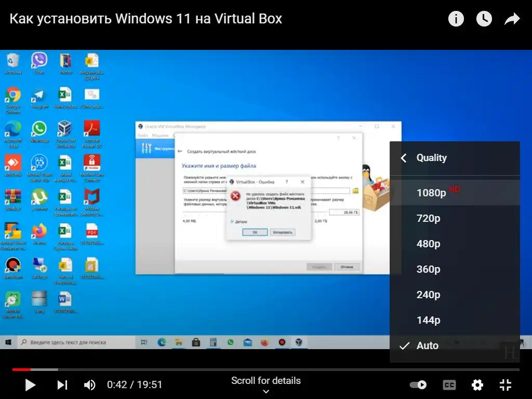Play the video

(x=30, y=385)
